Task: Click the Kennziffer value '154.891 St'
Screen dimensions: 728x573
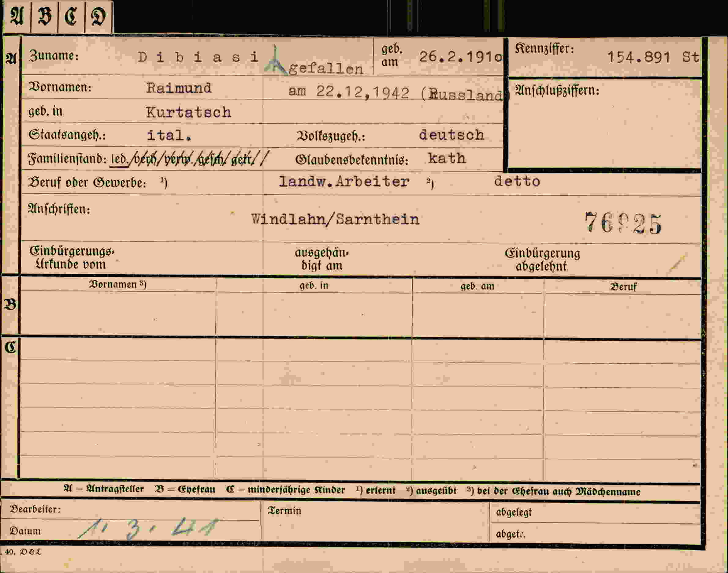Action: 653,57
